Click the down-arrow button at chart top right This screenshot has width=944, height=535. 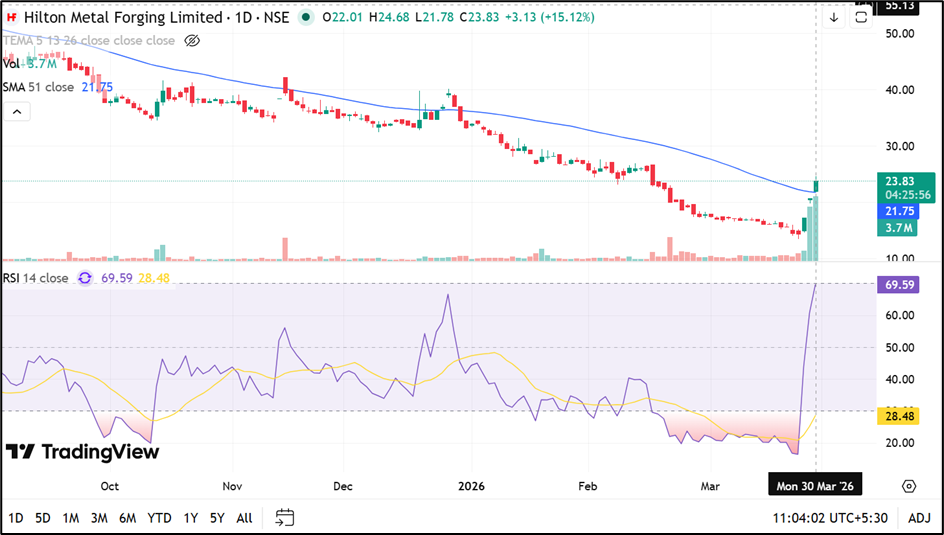(x=834, y=18)
